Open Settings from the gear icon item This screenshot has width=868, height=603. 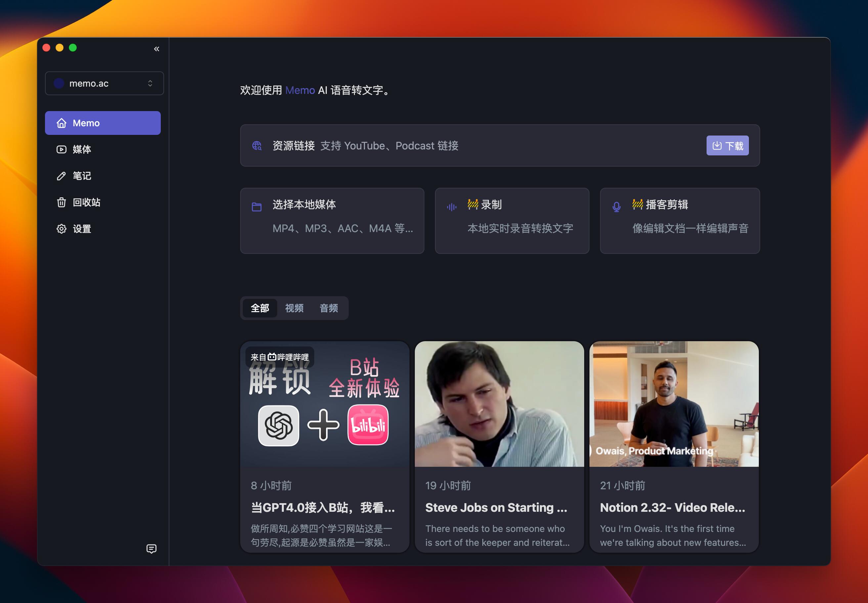pos(62,228)
